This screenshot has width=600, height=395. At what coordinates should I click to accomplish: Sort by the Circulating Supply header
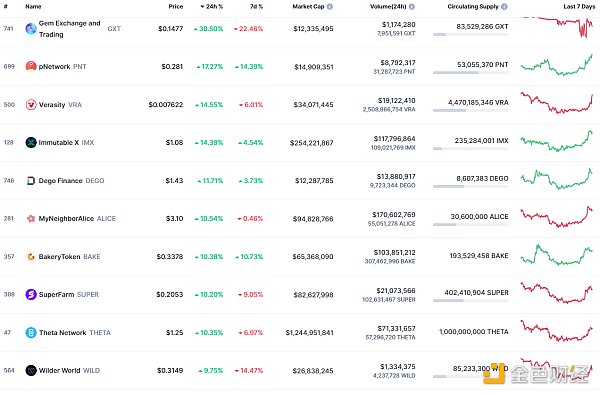[473, 7]
